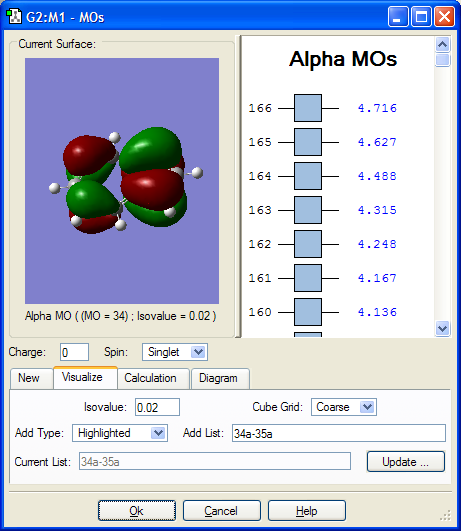Viewport: 461px width, 531px height.
Task: Click into the Isovalue field
Action: coord(157,407)
